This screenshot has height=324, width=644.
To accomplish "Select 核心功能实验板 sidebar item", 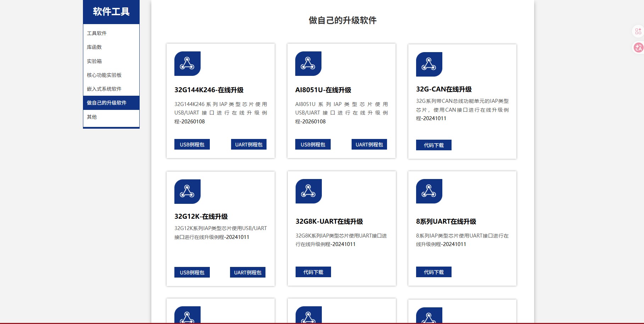I will click(111, 75).
